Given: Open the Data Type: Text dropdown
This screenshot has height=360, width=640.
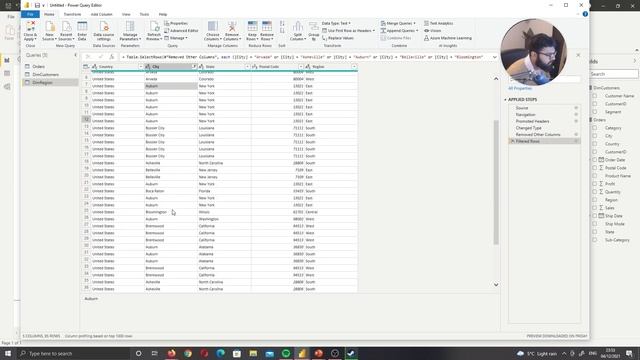Looking at the screenshot, I should pyautogui.click(x=336, y=23).
